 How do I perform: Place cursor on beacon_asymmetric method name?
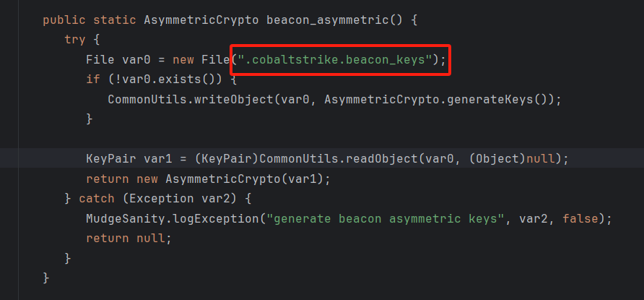pyautogui.click(x=327, y=20)
